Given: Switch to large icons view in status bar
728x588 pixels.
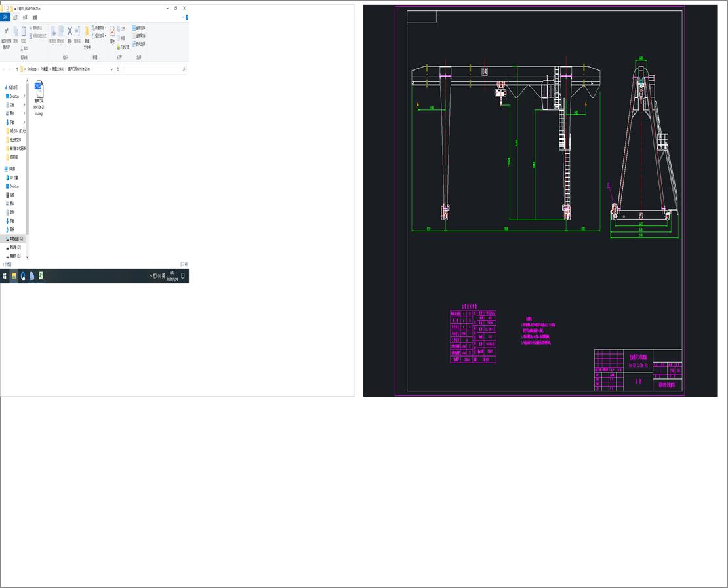Looking at the screenshot, I should (186, 264).
